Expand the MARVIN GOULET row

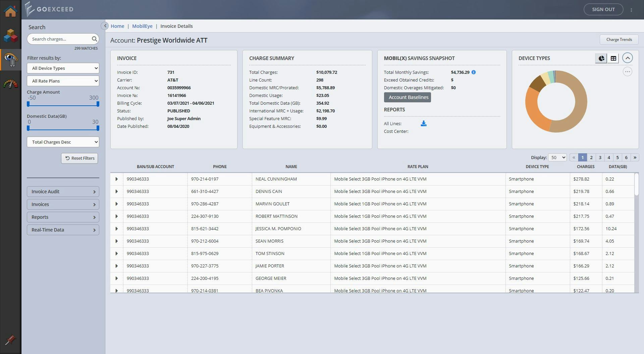[x=116, y=204]
